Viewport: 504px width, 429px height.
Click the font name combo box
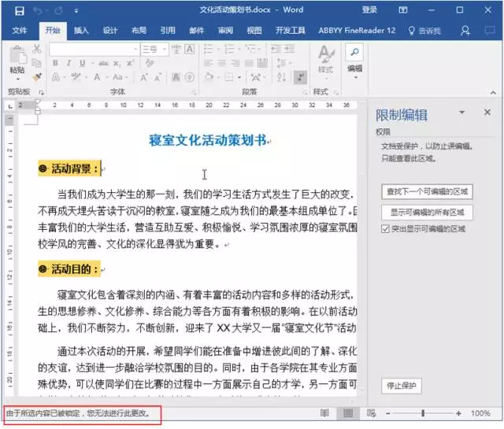point(94,49)
